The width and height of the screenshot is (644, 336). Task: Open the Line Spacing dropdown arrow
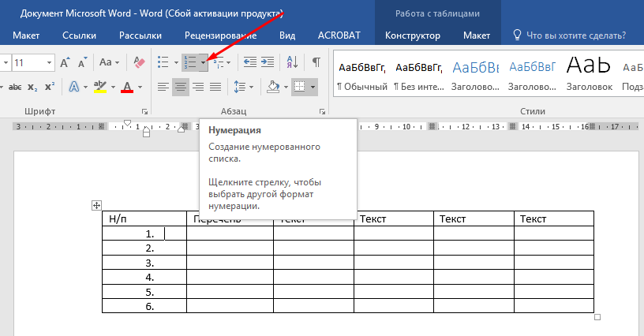tap(251, 88)
